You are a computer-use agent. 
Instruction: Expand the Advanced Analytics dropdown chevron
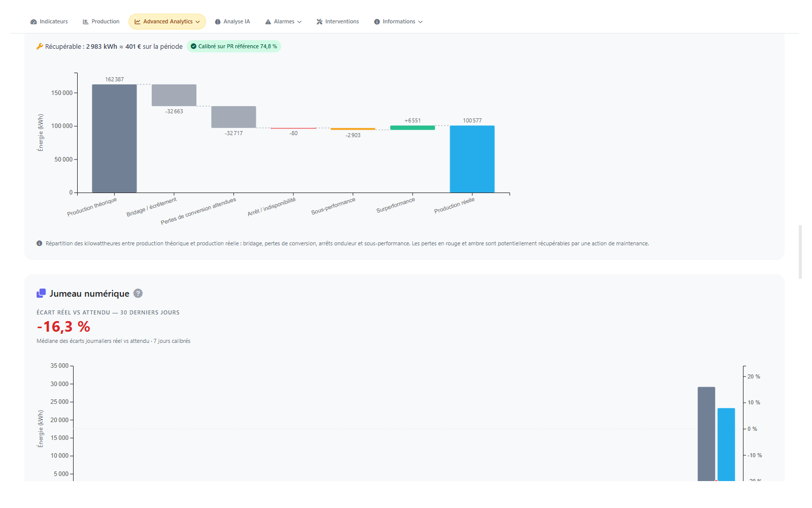tap(197, 22)
